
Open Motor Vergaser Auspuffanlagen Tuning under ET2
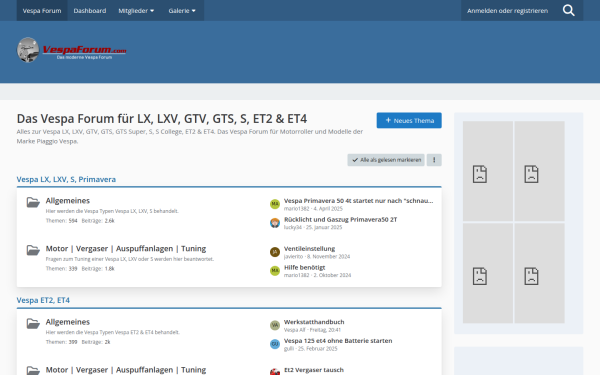(126, 370)
